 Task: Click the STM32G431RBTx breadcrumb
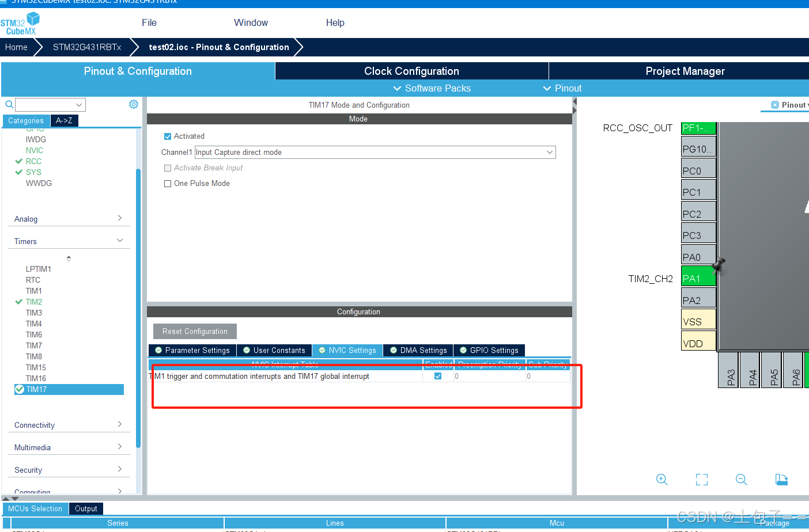[87, 47]
